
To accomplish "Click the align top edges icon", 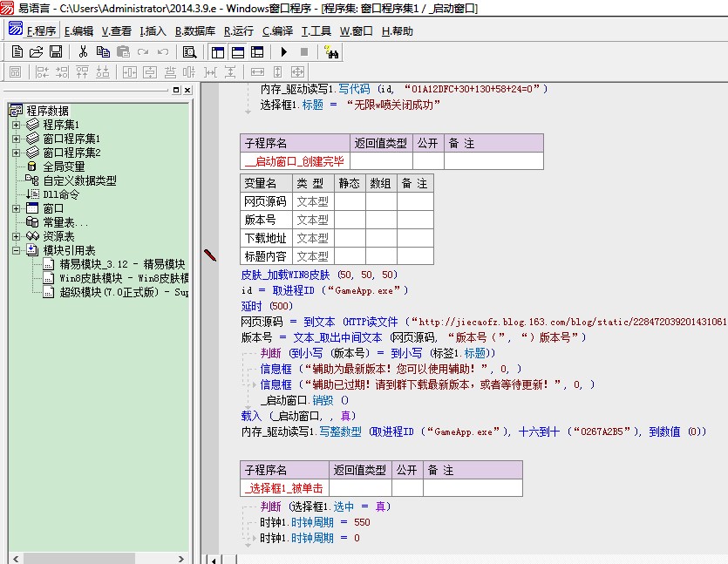I will click(82, 72).
